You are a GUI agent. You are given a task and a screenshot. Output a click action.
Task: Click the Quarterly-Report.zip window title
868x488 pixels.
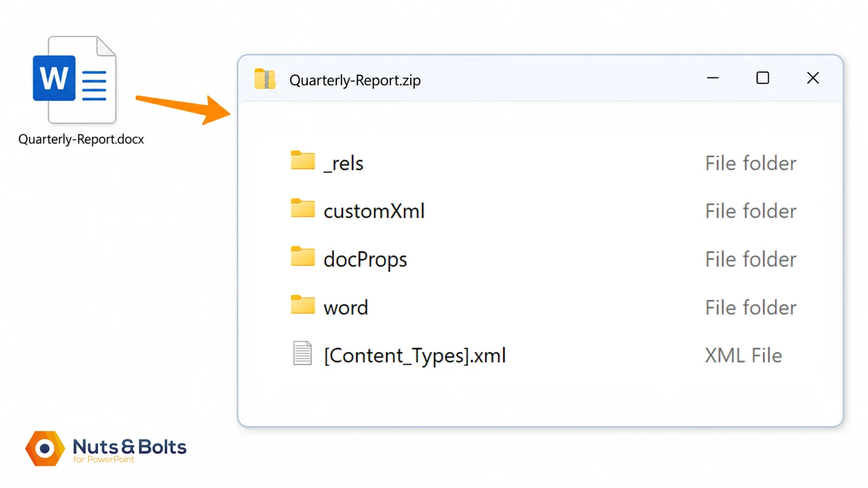[x=355, y=80]
